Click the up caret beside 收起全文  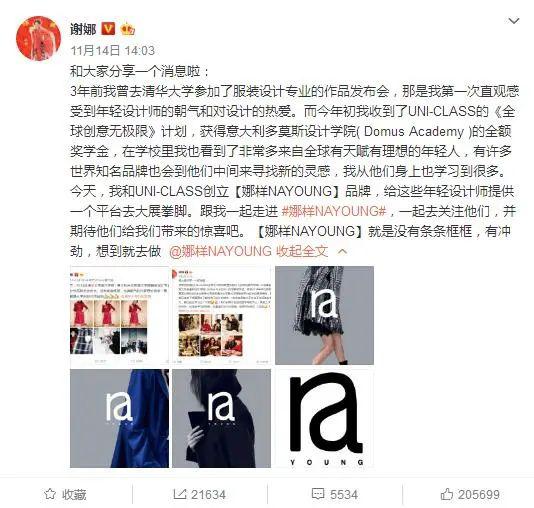click(x=342, y=252)
